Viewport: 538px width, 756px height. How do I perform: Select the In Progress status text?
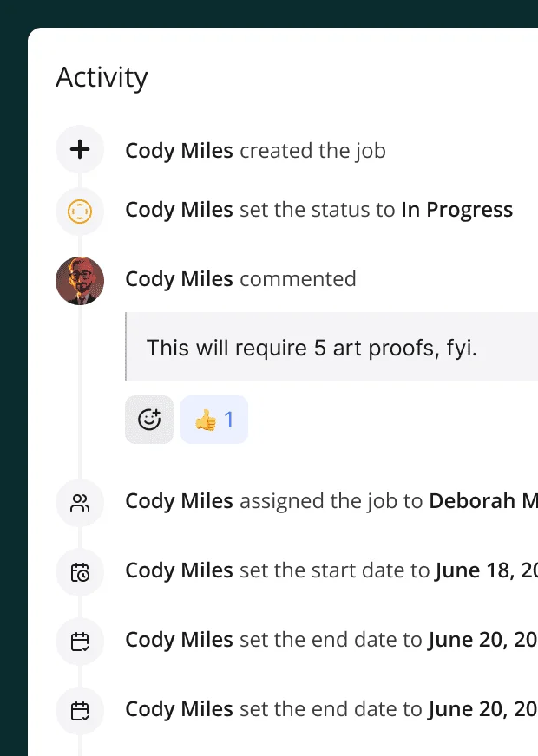pyautogui.click(x=457, y=210)
